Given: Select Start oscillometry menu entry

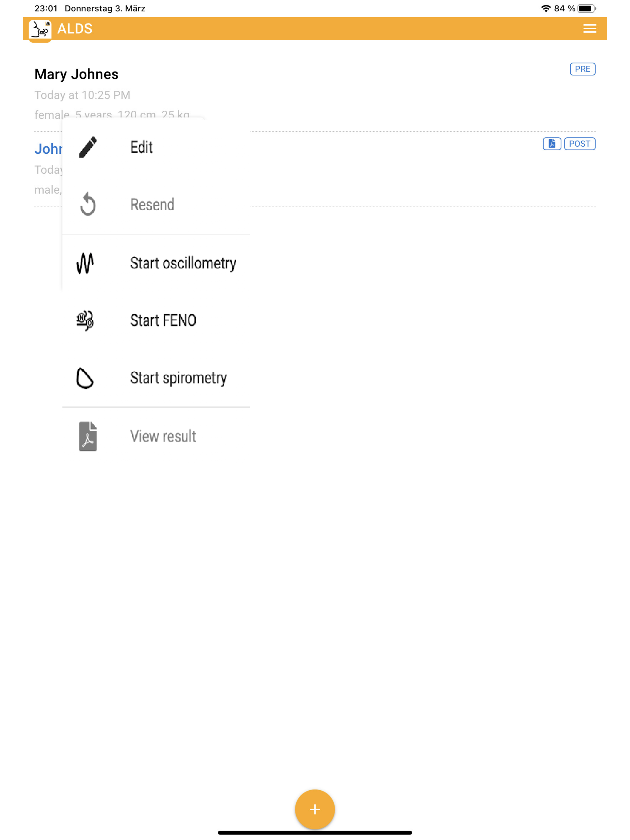Looking at the screenshot, I should (156, 263).
